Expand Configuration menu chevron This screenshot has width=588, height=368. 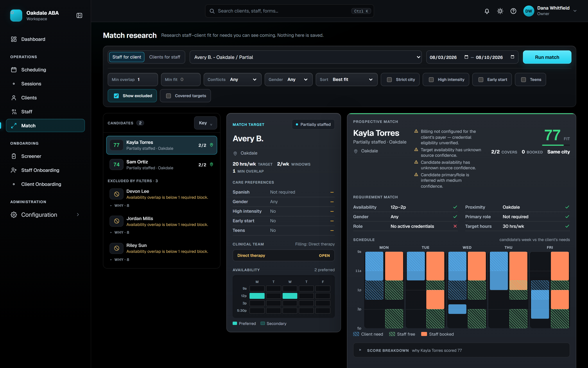click(78, 215)
